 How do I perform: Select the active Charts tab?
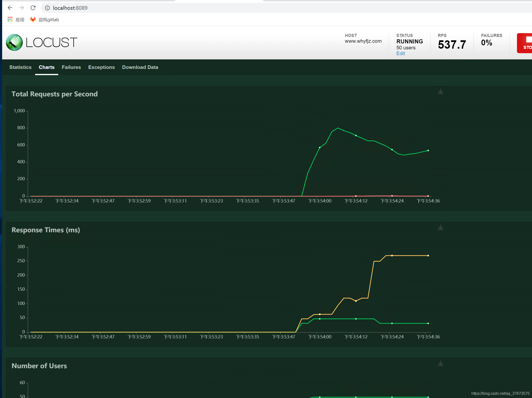(x=46, y=67)
